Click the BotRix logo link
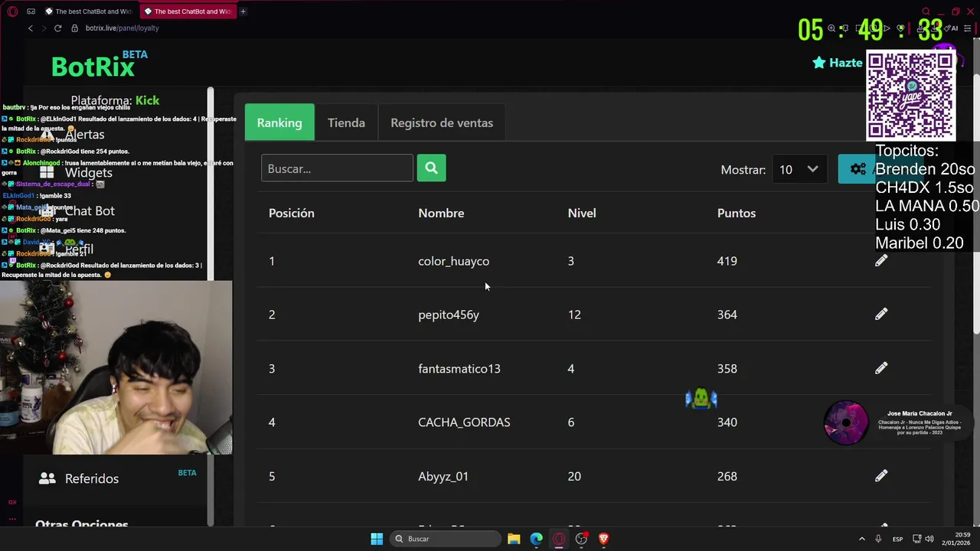 pyautogui.click(x=93, y=67)
